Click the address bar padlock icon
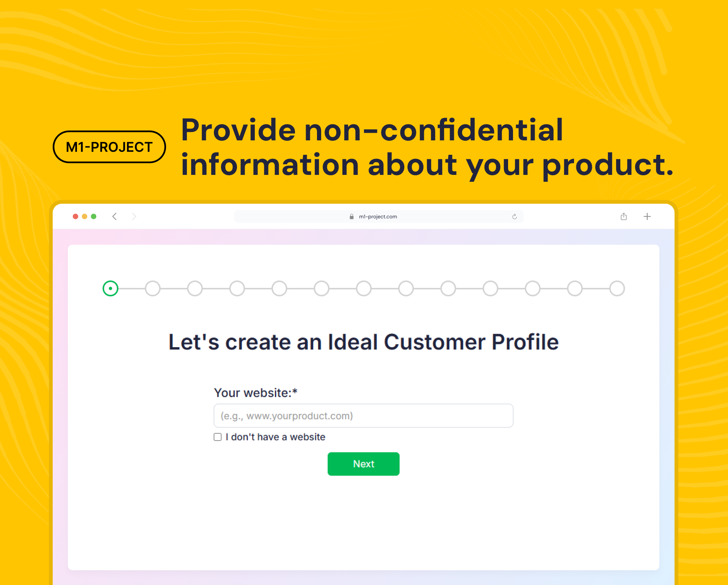This screenshot has width=728, height=585. [x=351, y=217]
